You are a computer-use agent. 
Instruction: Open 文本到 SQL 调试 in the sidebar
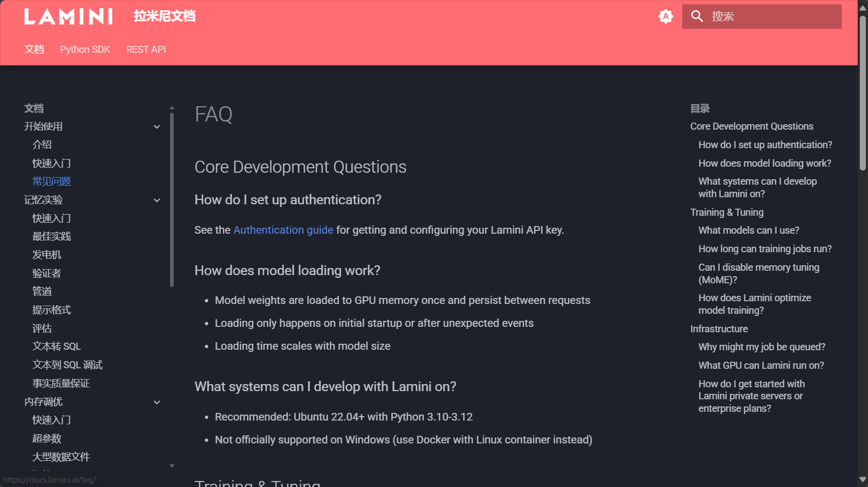point(68,365)
